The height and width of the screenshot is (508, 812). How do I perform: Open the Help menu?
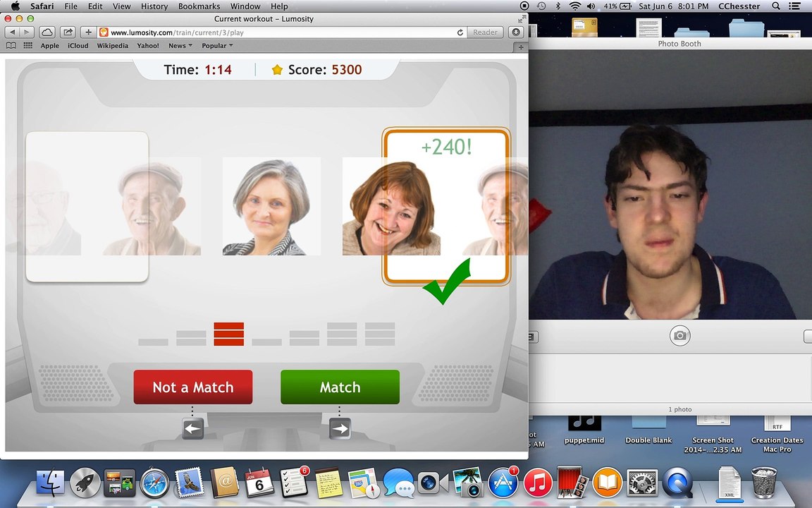[x=279, y=6]
